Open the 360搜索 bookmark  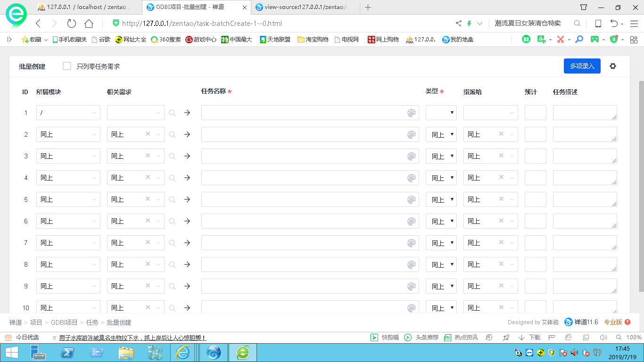tap(166, 40)
